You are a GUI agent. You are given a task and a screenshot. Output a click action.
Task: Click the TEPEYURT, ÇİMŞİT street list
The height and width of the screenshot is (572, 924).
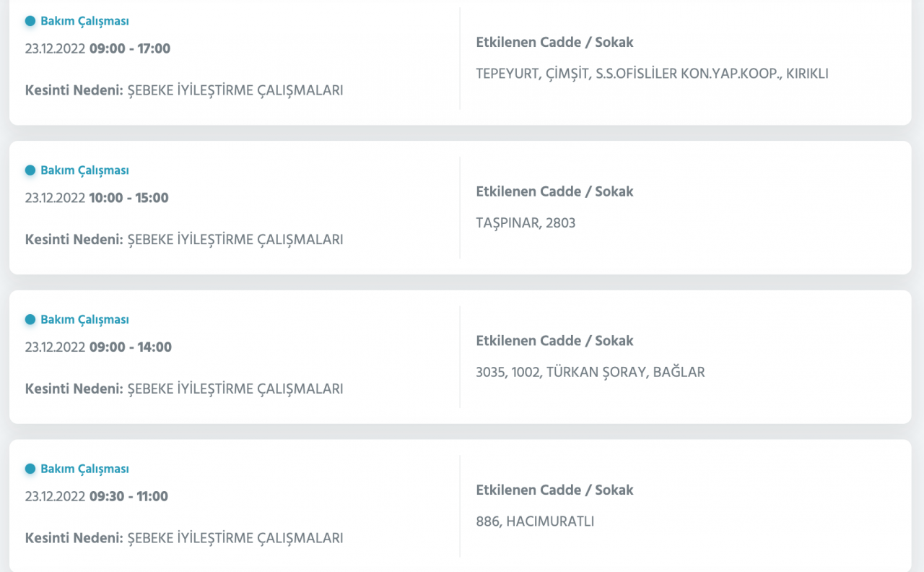coord(652,74)
